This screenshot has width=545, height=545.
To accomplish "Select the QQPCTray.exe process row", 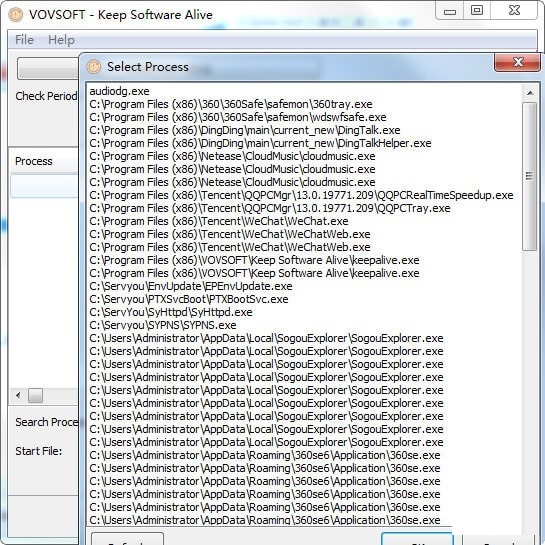I will tap(304, 208).
